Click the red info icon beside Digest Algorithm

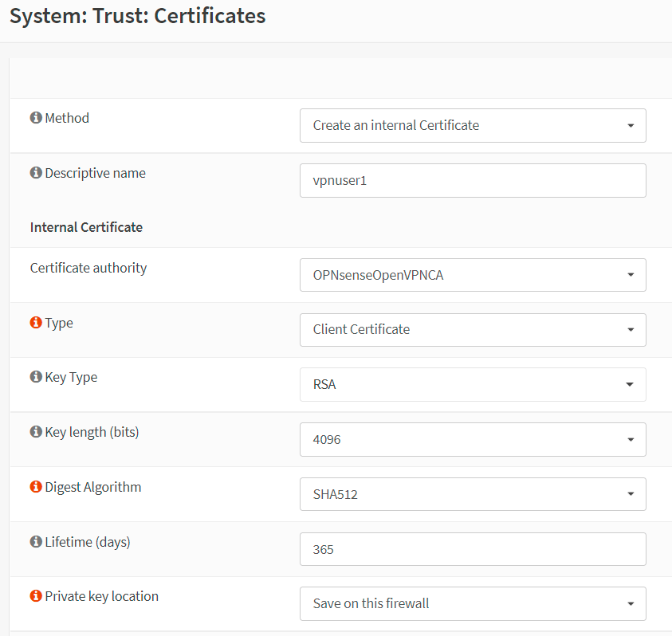(36, 486)
